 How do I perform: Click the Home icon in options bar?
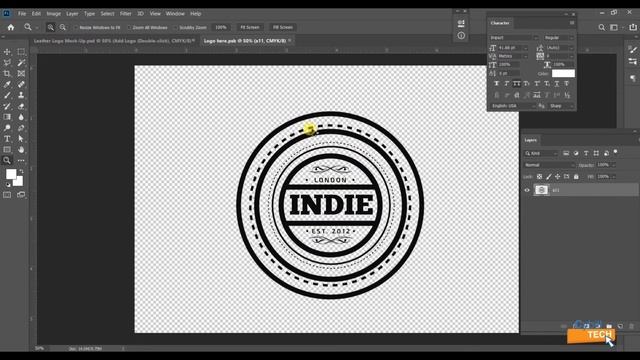click(x=11, y=27)
